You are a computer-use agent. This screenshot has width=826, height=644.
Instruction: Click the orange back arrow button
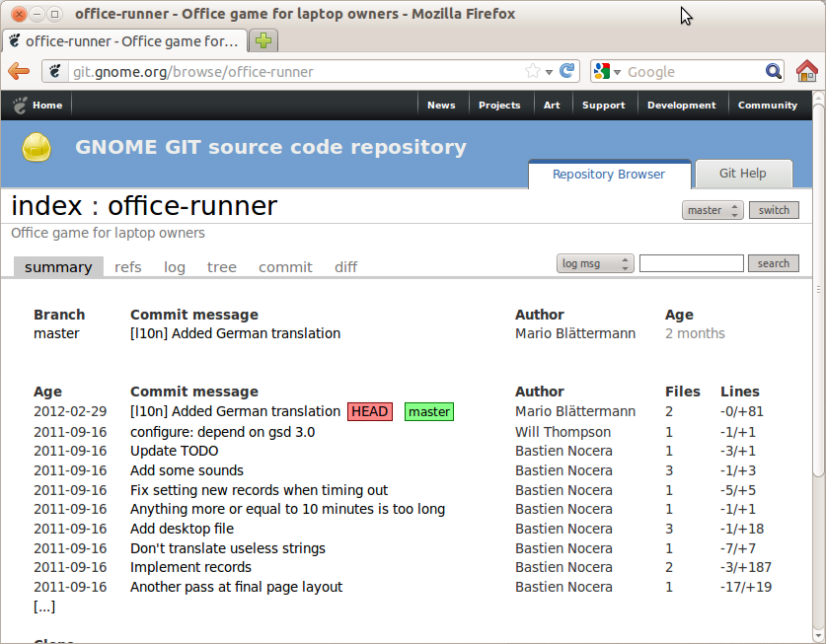(x=19, y=71)
